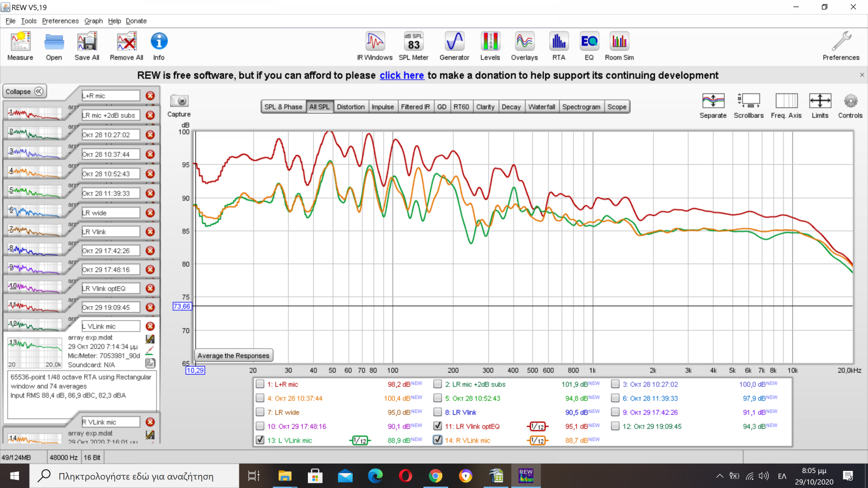Viewport: 868px width, 488px height.
Task: Click orange 1/12 smoothing badge on trace 14
Action: coord(538,441)
